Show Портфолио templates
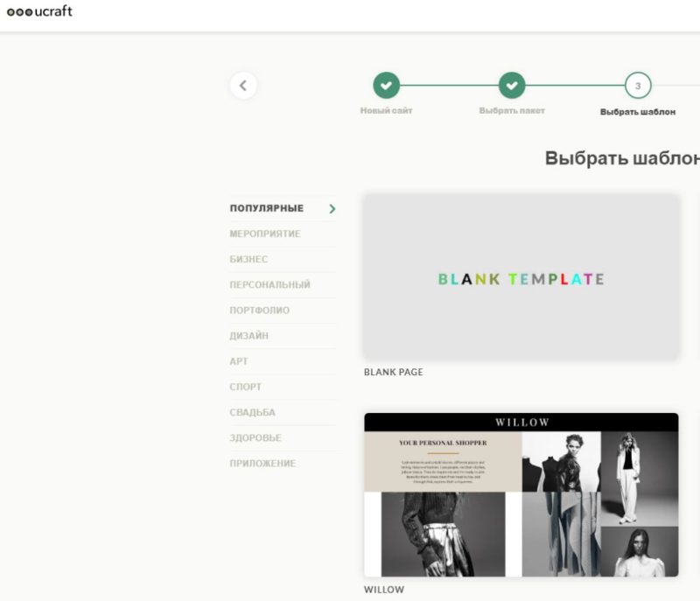Image resolution: width=700 pixels, height=601 pixels. 259,310
